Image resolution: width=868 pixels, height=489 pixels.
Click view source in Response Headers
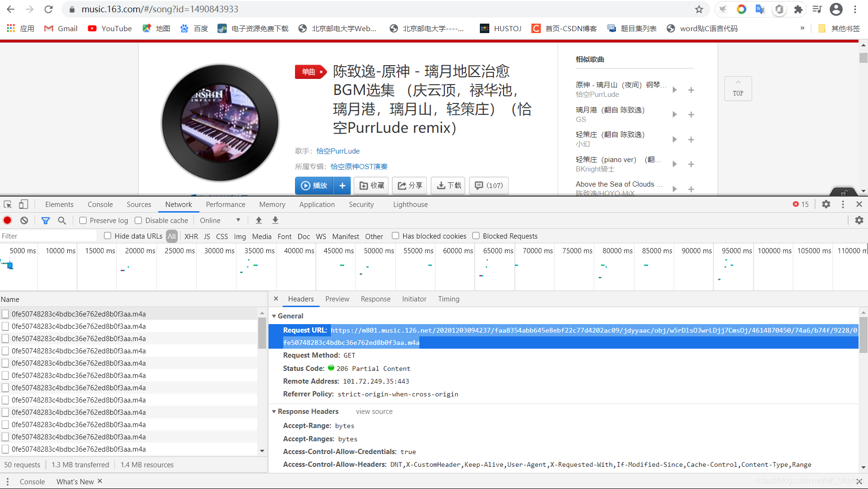click(x=374, y=411)
